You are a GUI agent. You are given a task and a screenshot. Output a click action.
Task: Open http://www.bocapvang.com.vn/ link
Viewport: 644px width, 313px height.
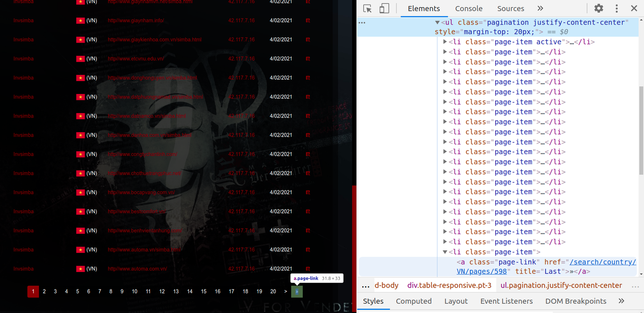[x=141, y=193]
